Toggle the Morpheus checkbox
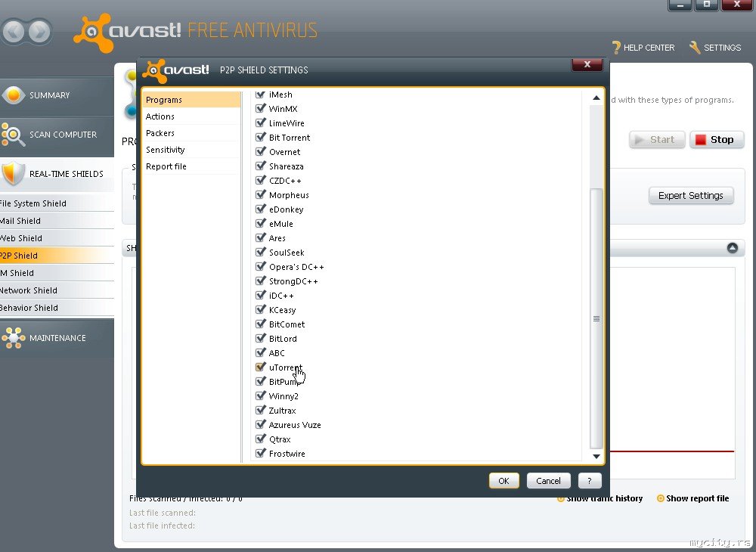Screen dimensions: 756x552 261,195
